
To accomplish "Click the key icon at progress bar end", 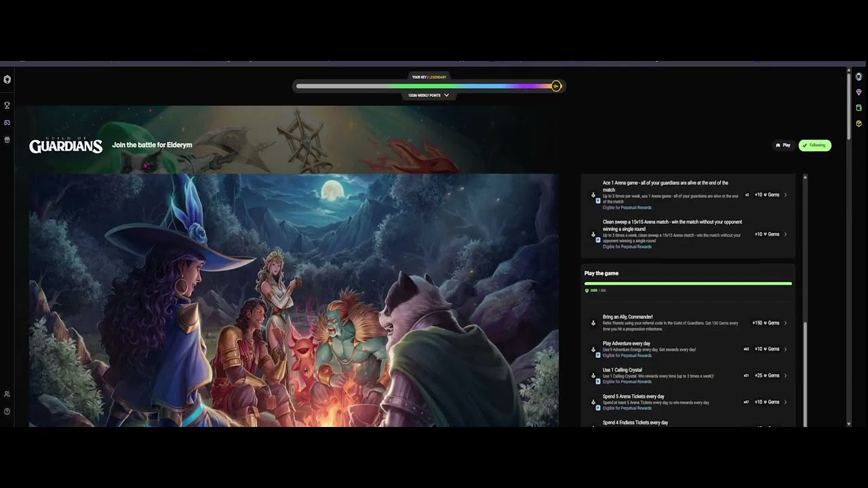I will click(556, 86).
